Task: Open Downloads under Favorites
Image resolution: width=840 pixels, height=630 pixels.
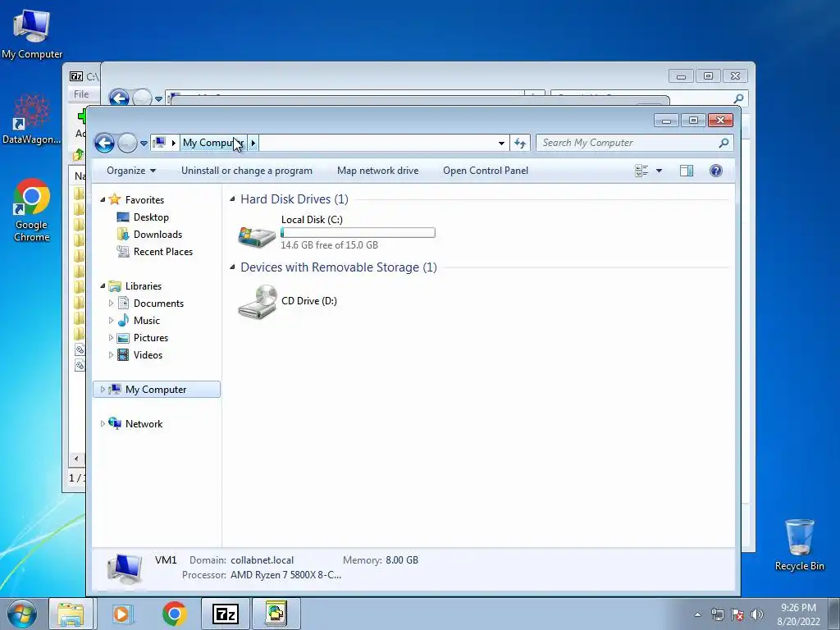Action: pos(157,234)
